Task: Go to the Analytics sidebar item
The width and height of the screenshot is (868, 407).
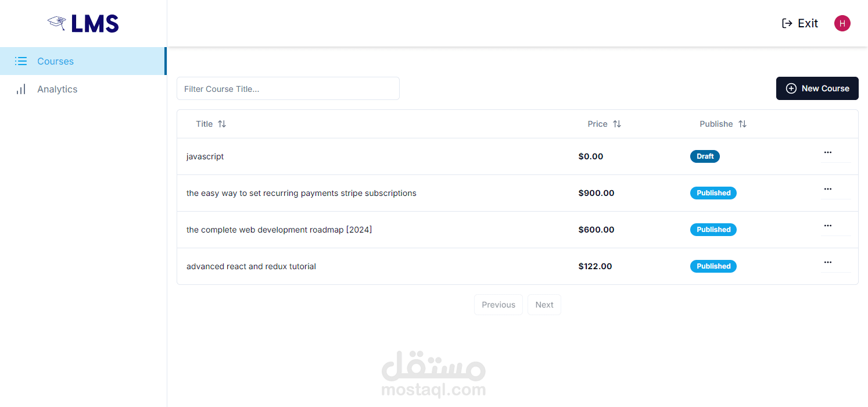Action: tap(83, 89)
